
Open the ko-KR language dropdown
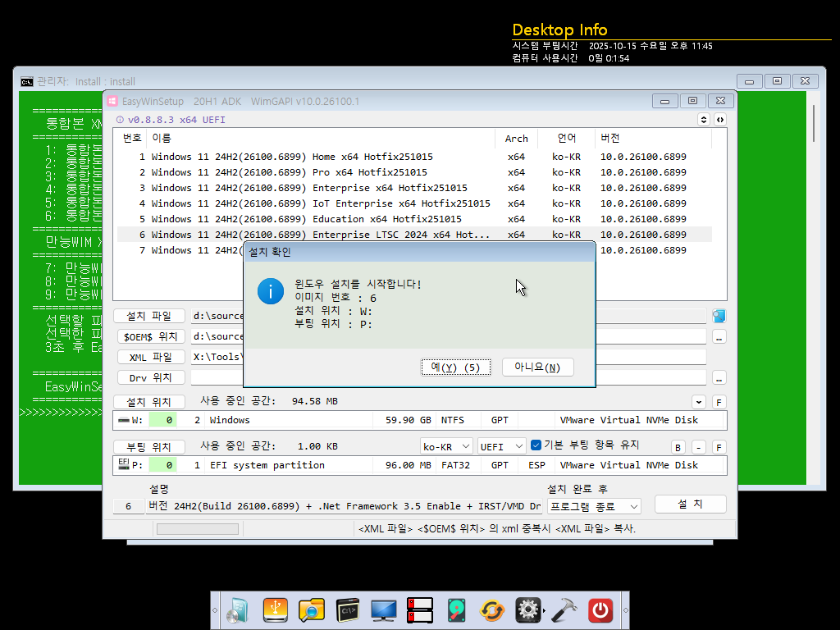(445, 446)
